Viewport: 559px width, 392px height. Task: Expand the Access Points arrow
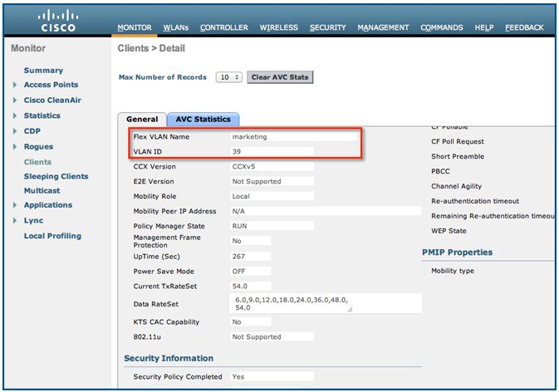pos(15,85)
